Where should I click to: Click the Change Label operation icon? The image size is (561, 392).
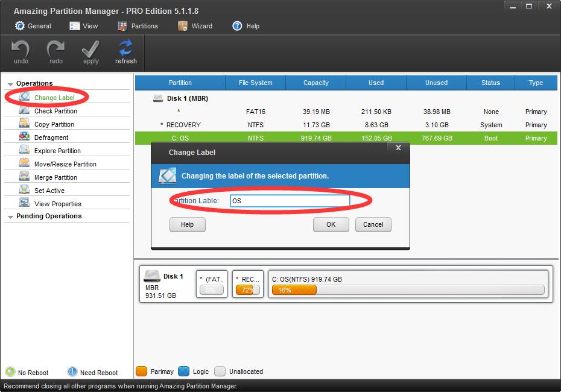coord(24,96)
